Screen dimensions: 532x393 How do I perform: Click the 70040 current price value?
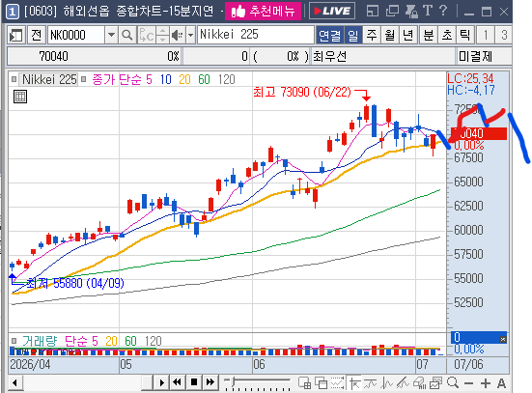click(54, 56)
